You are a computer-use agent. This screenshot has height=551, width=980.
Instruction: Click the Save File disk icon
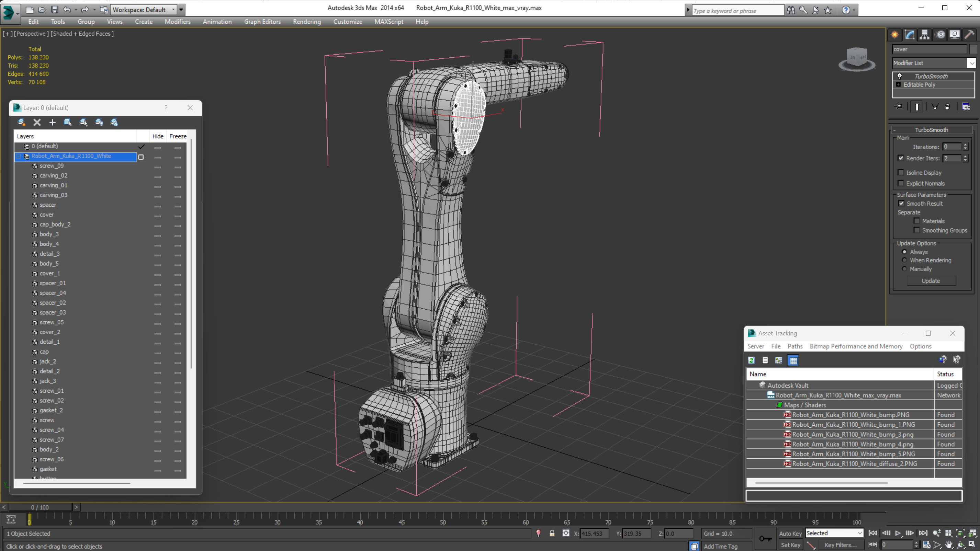click(x=54, y=10)
